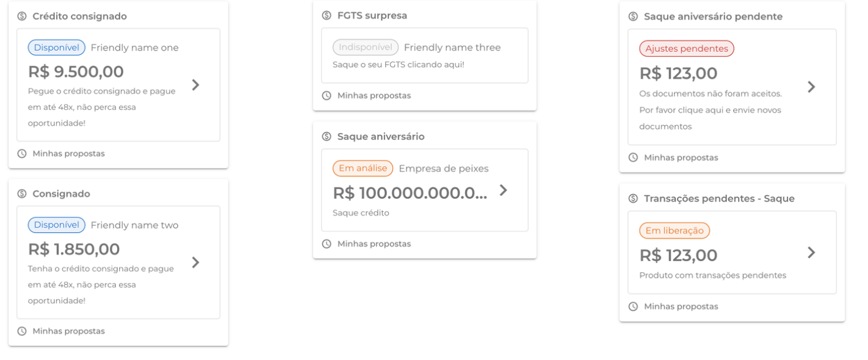Click the Em análise status badge
The image size is (868, 360).
[x=363, y=168]
